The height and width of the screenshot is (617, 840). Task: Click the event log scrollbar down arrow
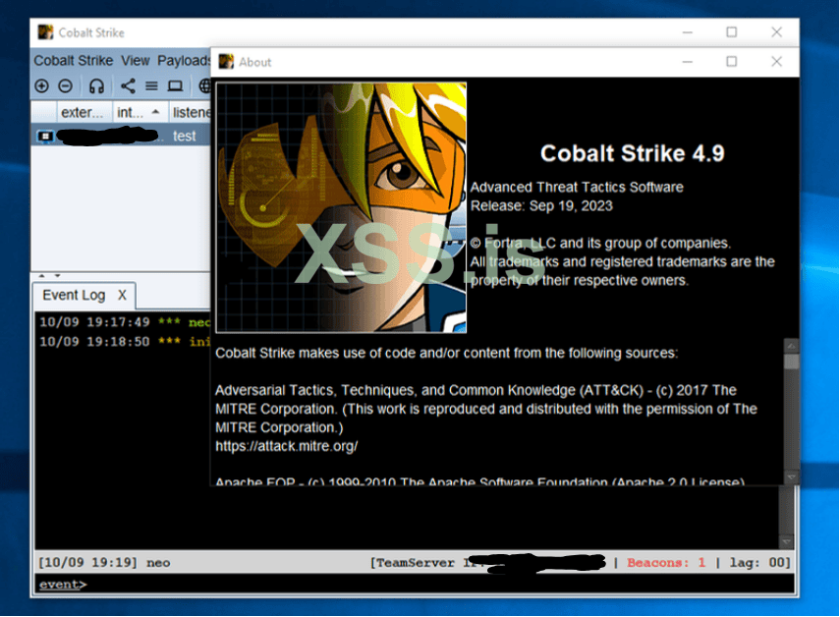(786, 541)
